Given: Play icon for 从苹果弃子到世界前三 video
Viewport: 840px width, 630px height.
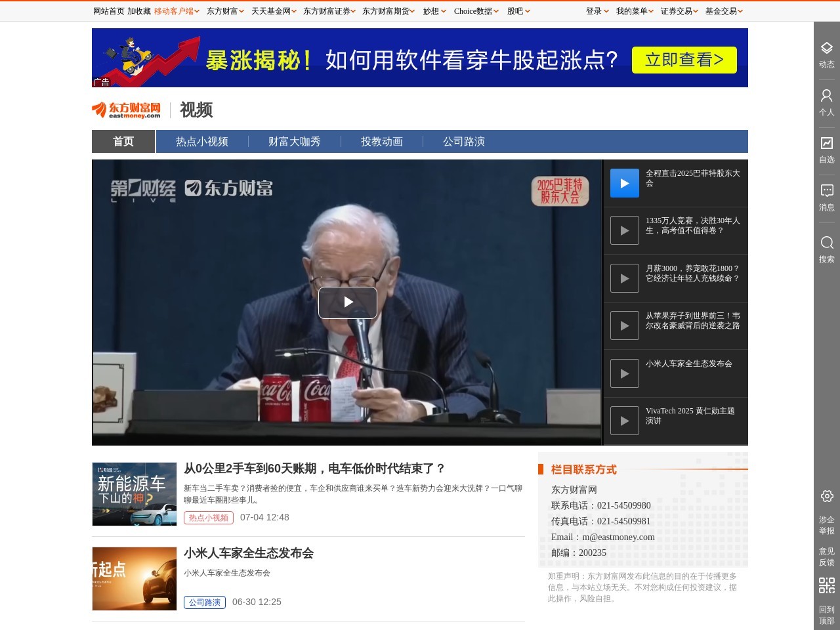Looking at the screenshot, I should tap(625, 325).
